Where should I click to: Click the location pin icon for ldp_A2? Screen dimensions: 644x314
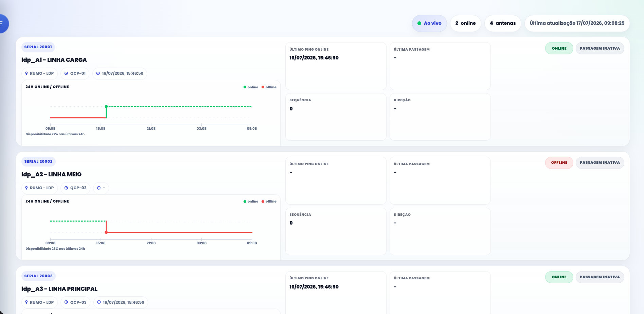click(26, 188)
